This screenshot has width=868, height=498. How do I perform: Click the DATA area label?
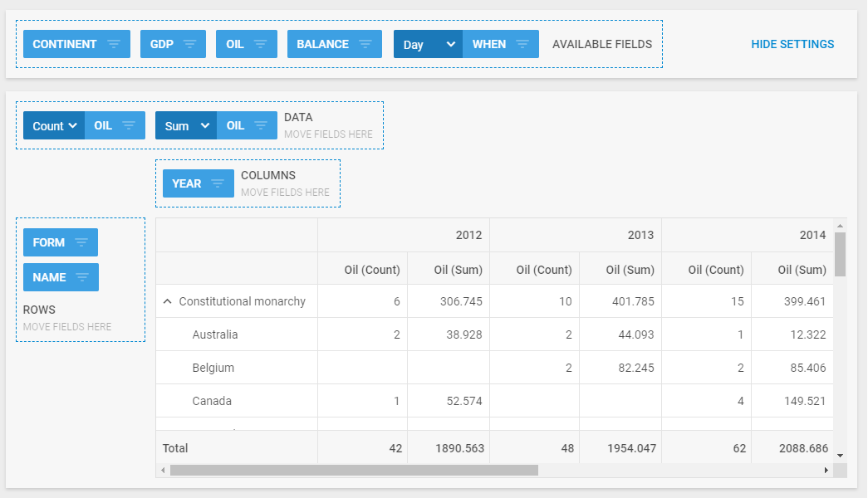pyautogui.click(x=298, y=117)
